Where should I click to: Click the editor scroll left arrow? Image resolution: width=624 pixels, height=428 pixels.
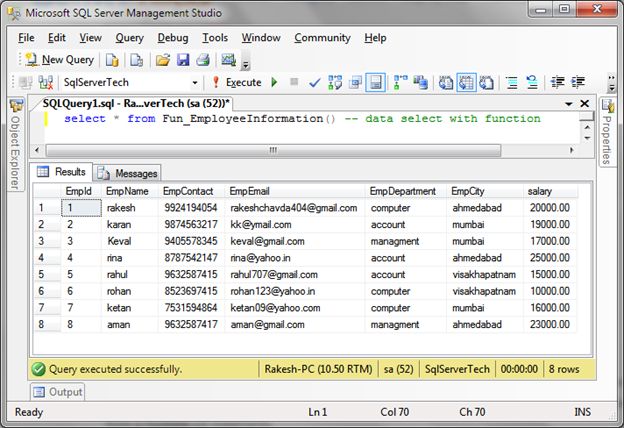pyautogui.click(x=37, y=150)
